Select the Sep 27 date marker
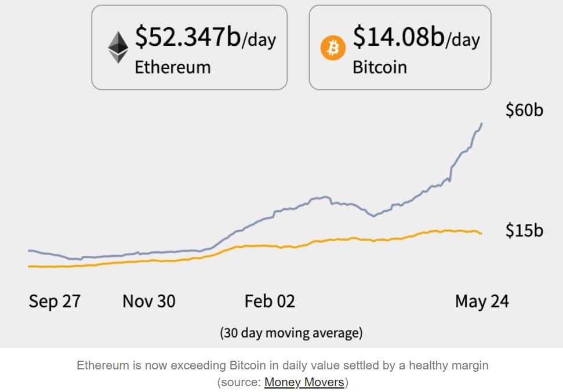This screenshot has height=392, width=563. [55, 302]
